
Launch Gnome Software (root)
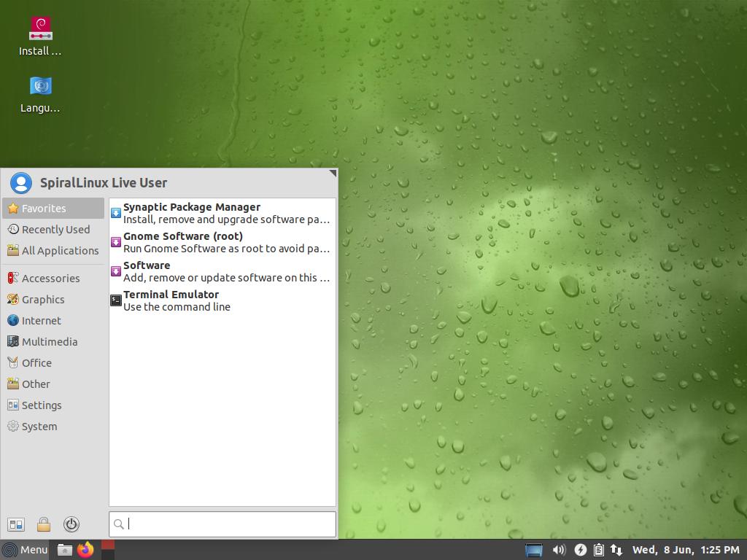(x=222, y=242)
